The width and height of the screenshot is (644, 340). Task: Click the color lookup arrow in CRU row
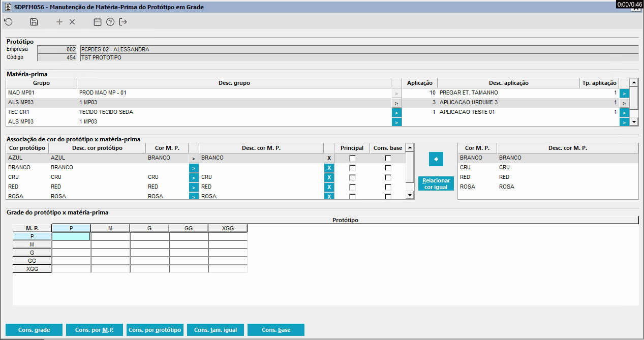pos(194,178)
